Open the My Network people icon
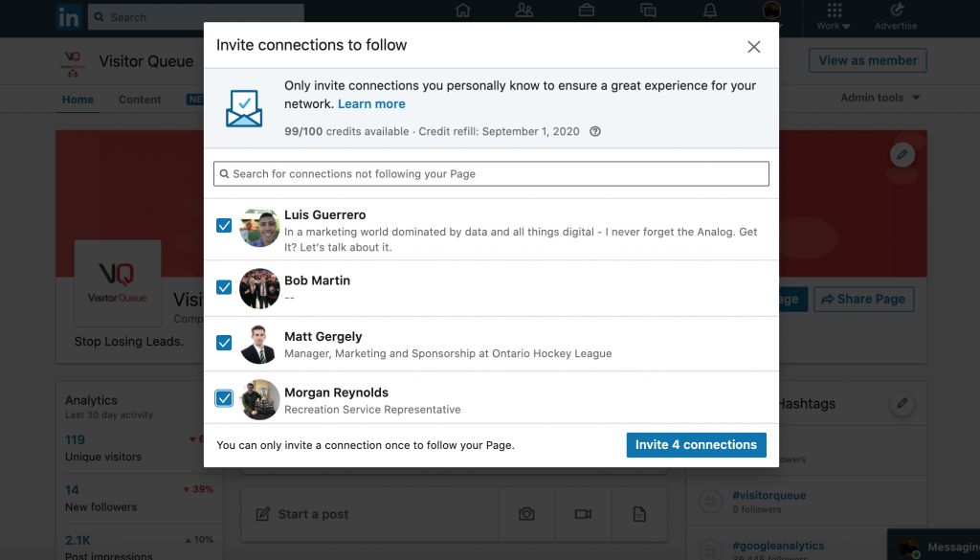 524,11
